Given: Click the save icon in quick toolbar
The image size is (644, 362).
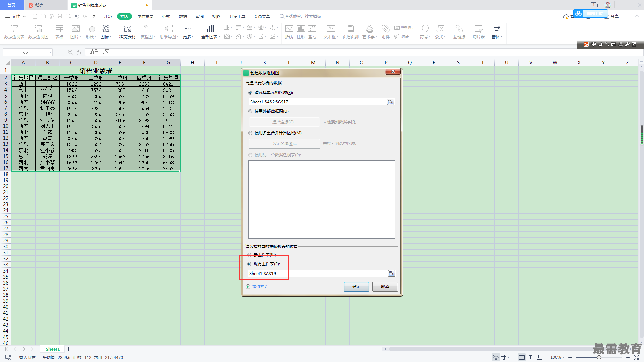Looking at the screenshot, I should pyautogui.click(x=43, y=16).
